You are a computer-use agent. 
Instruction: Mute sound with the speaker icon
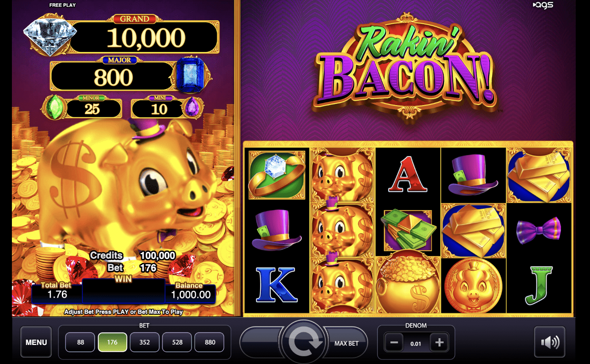(550, 342)
